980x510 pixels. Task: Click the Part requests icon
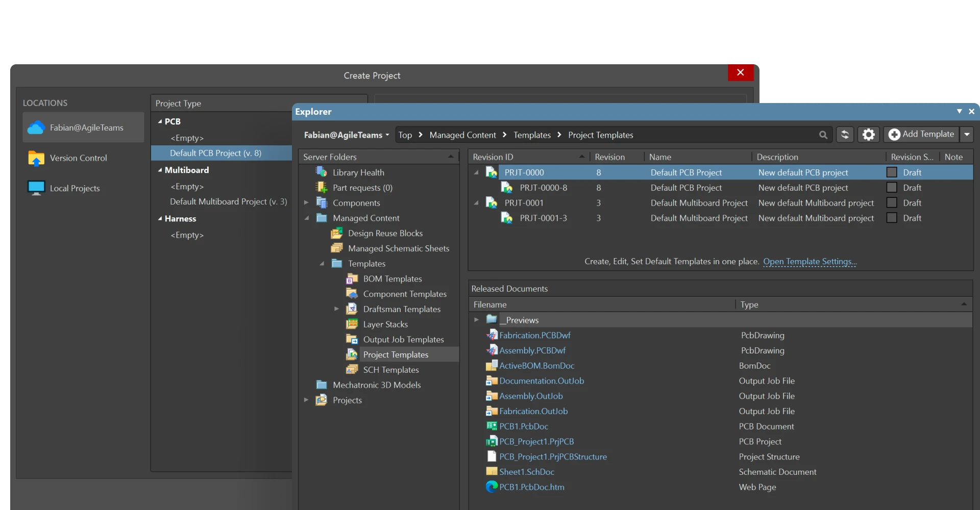coord(322,188)
